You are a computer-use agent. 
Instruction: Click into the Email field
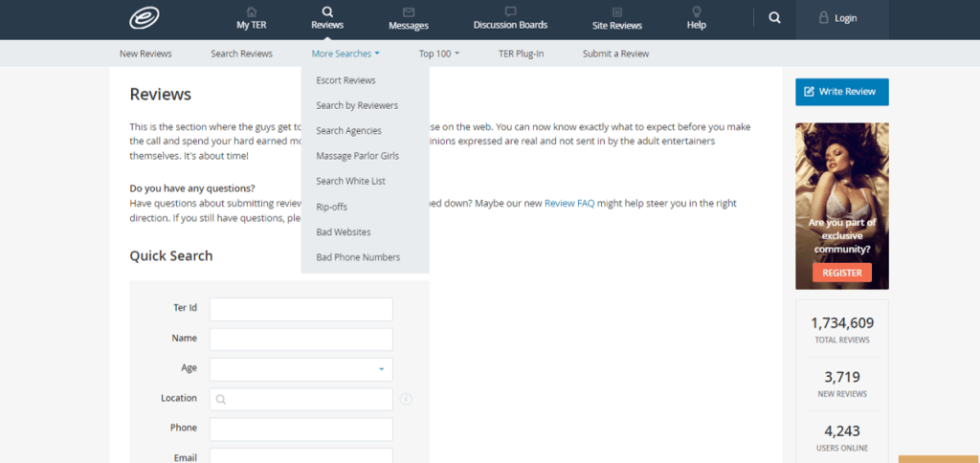(x=301, y=455)
